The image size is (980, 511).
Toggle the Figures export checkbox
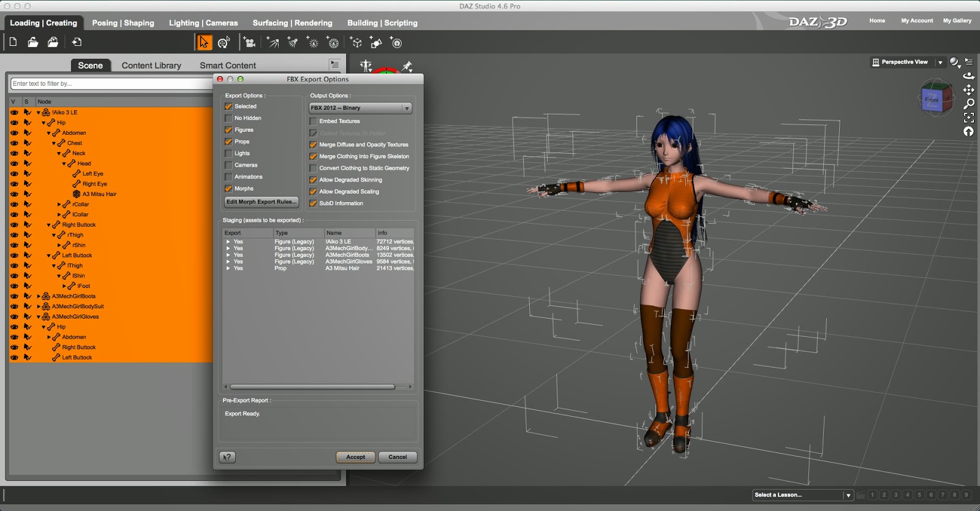click(228, 130)
